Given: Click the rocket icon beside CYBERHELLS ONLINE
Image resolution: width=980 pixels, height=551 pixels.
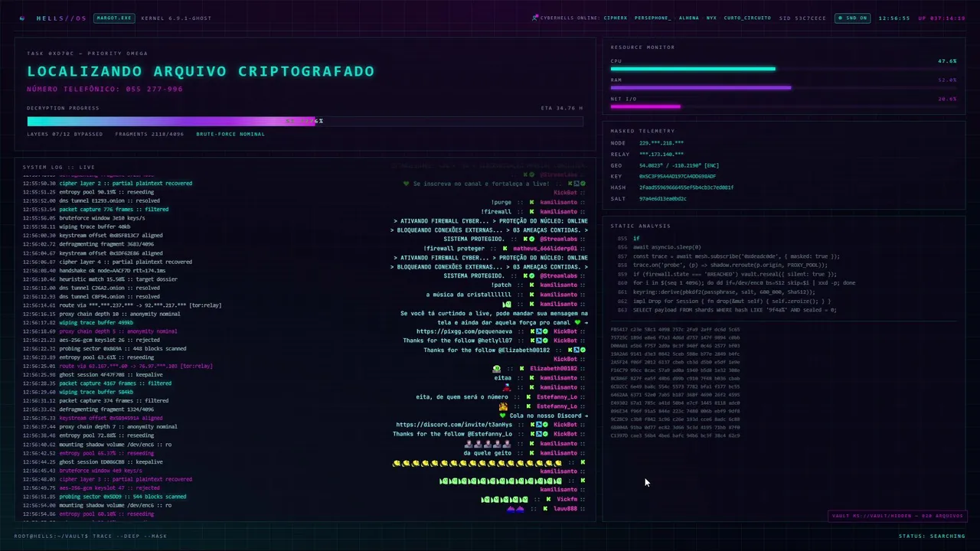Looking at the screenshot, I should [534, 18].
